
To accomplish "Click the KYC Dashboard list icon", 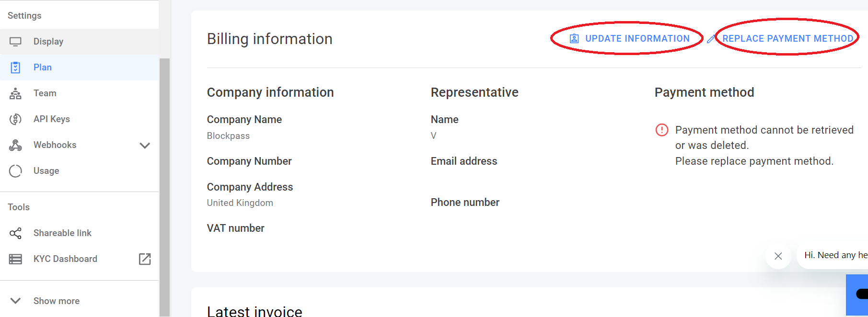I will point(15,259).
